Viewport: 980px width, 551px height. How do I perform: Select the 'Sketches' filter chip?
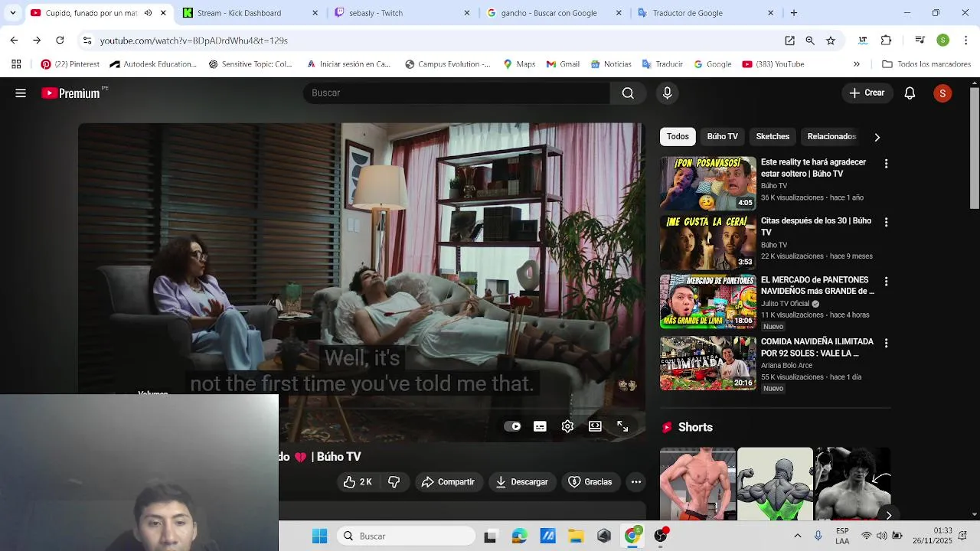(x=773, y=137)
